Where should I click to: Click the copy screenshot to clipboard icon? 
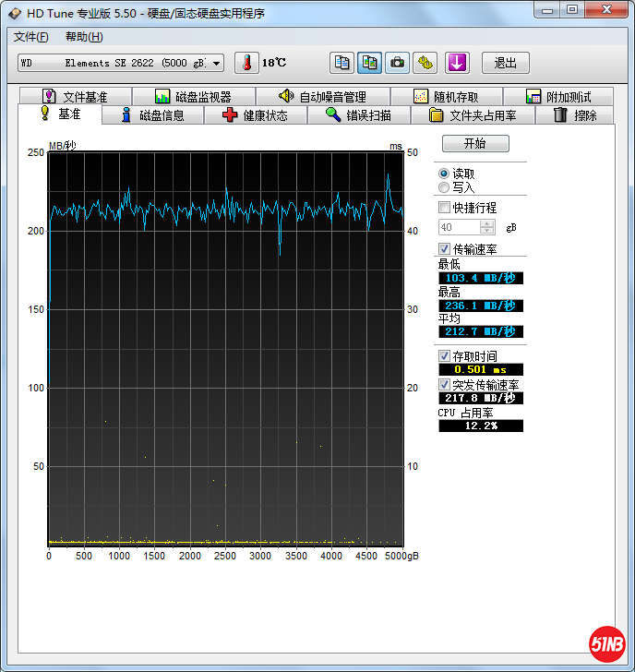[369, 63]
